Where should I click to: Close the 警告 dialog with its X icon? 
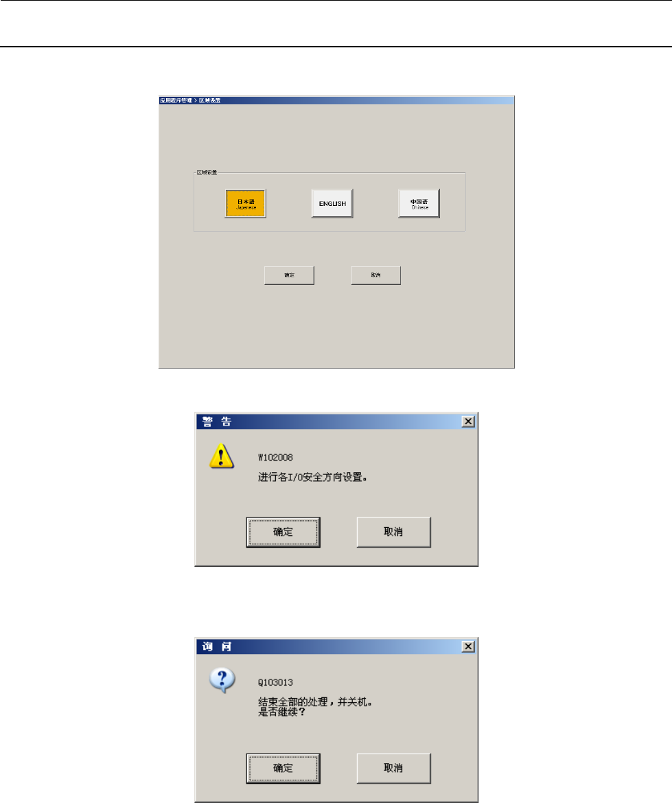(x=468, y=421)
